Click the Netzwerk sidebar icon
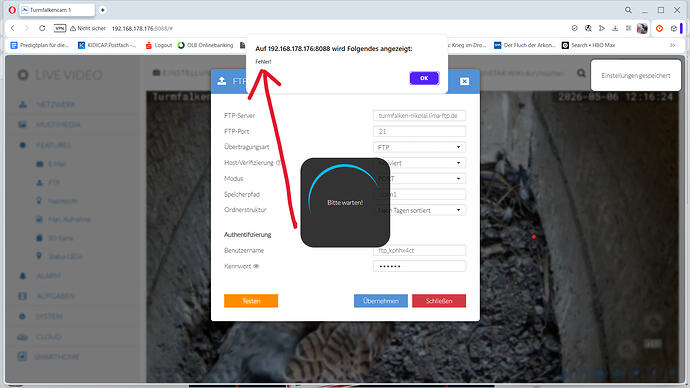The image size is (690, 388). [x=22, y=105]
